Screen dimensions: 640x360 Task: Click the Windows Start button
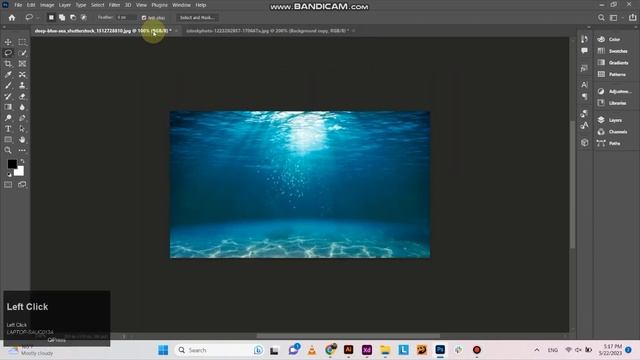tap(163, 350)
